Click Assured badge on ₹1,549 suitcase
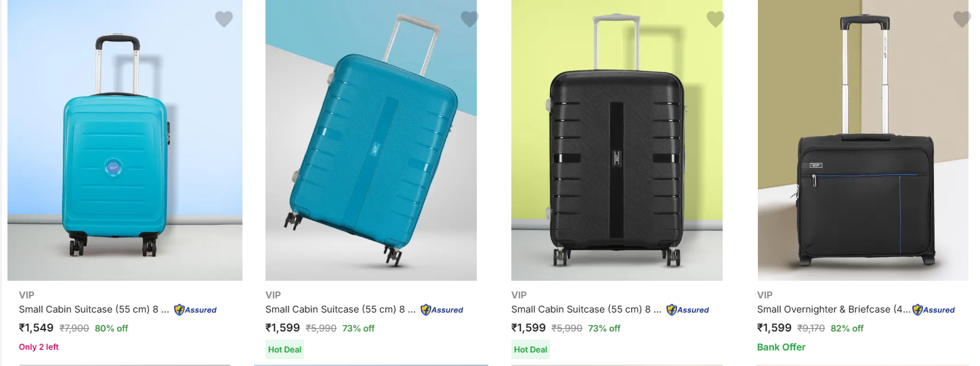This screenshot has height=366, width=980. pyautogui.click(x=195, y=310)
